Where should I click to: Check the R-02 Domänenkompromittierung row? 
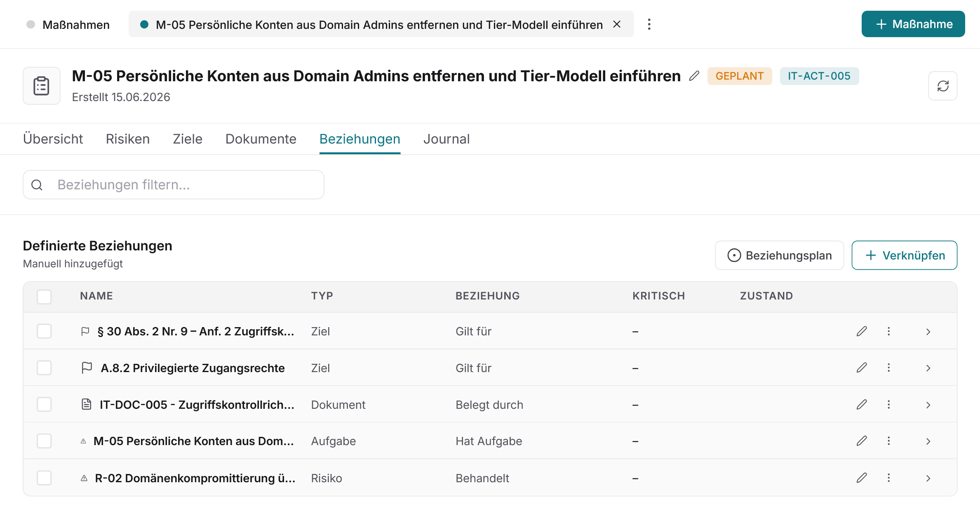[44, 478]
